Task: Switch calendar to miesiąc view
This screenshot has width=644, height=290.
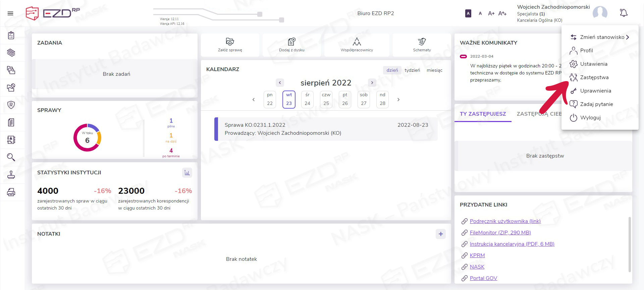Action: coord(434,70)
